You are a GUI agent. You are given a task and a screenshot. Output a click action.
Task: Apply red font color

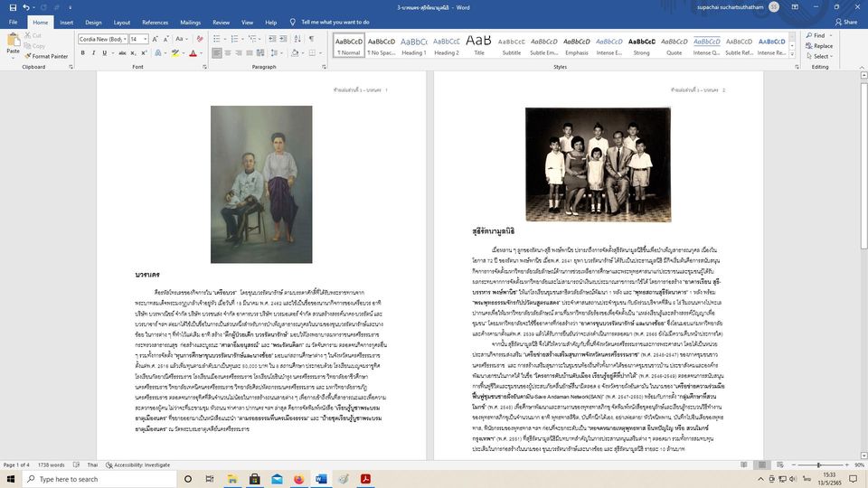193,53
